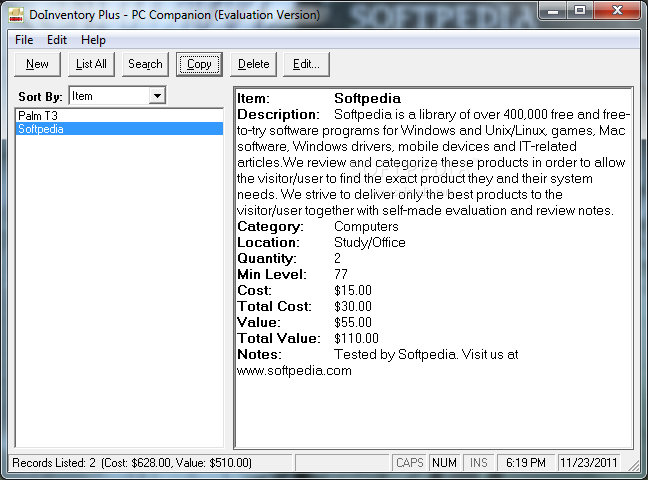Click the 6:19 PM time in status bar
Viewport: 648px width, 480px height.
pos(526,463)
